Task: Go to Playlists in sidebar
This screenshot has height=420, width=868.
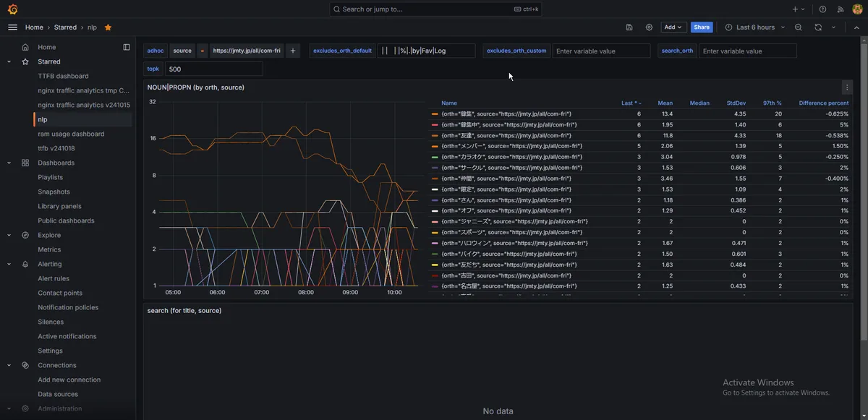Action: click(x=50, y=177)
